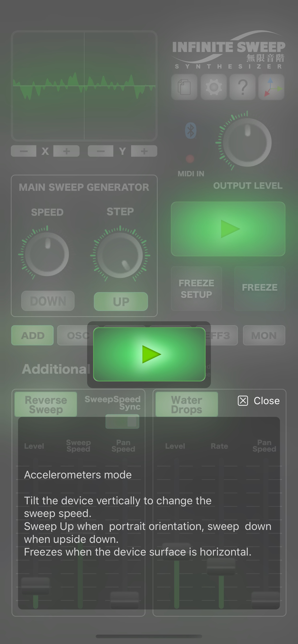Viewport: 298px width, 644px height.
Task: Increase Y zoom with plus button
Action: 144,151
